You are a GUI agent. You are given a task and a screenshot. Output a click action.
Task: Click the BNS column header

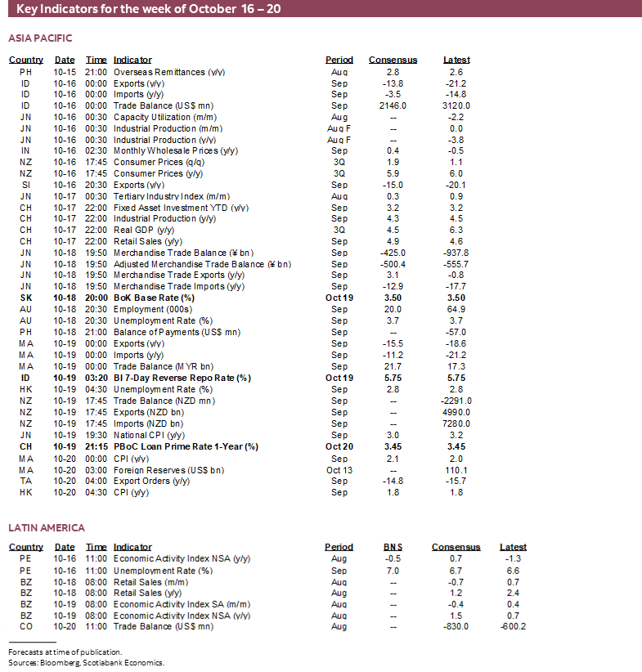(393, 547)
